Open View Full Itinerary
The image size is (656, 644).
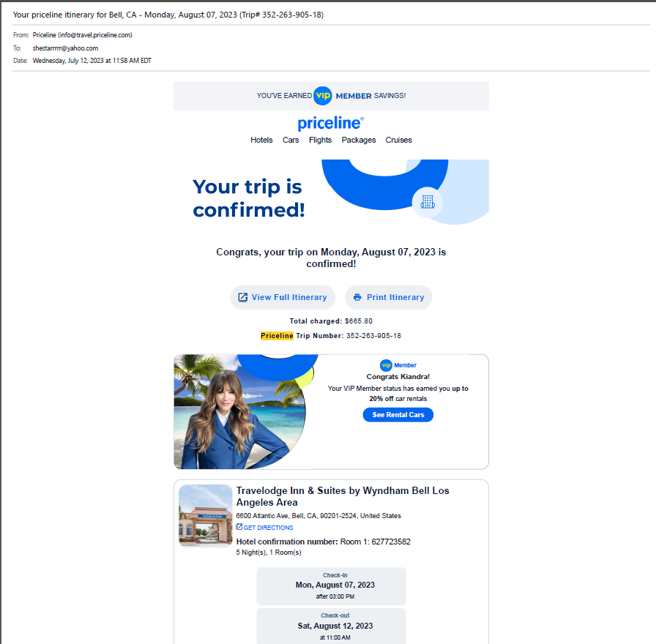pyautogui.click(x=283, y=297)
